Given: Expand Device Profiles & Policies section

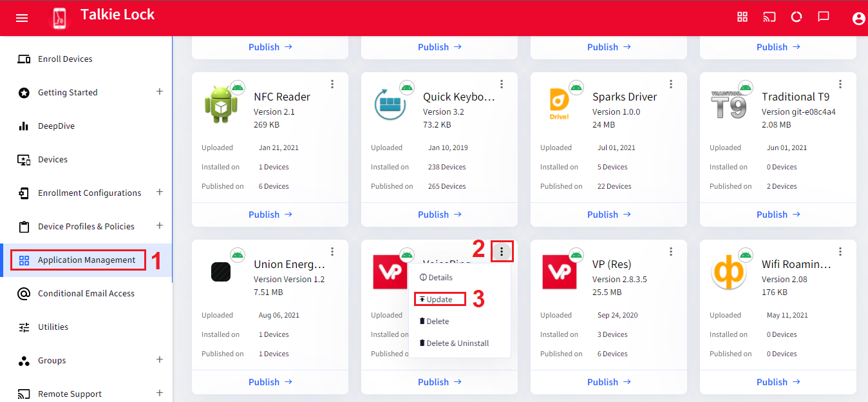Looking at the screenshot, I should pos(160,225).
